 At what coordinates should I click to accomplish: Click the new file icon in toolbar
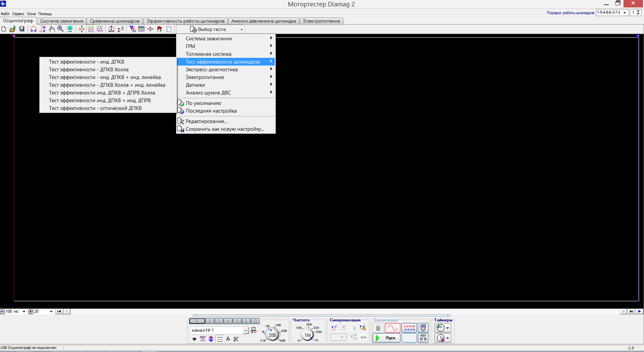(4, 29)
